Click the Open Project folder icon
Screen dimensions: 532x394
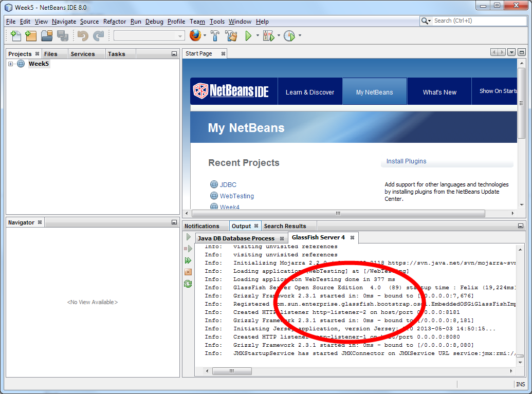(x=47, y=36)
